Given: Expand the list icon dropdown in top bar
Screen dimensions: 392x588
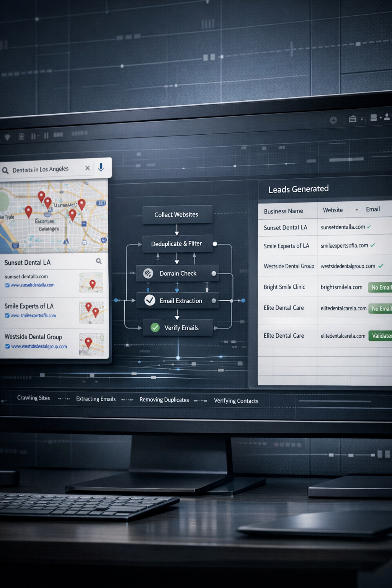Looking at the screenshot, I should (362, 119).
